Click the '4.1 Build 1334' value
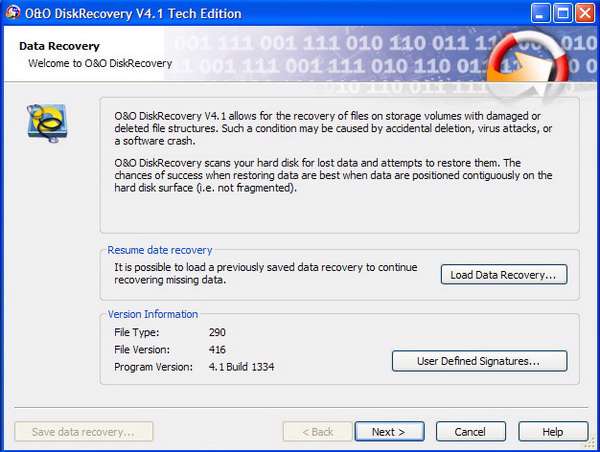The image size is (600, 452). click(x=241, y=367)
